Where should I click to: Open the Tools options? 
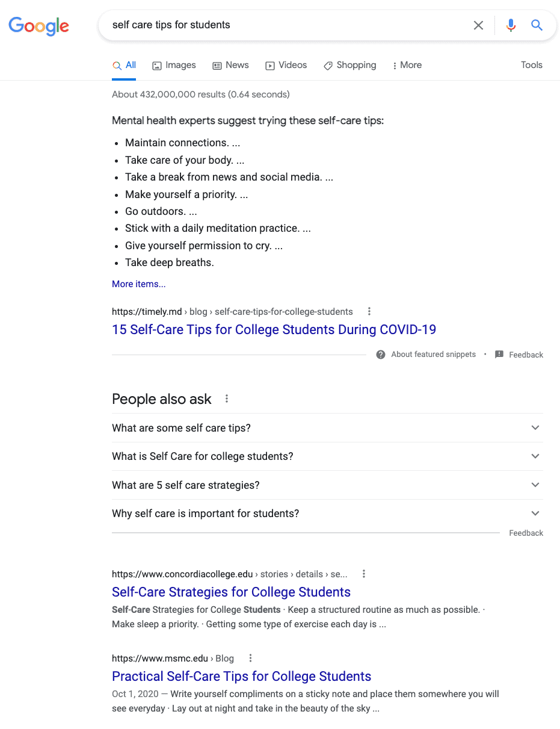pyautogui.click(x=532, y=65)
